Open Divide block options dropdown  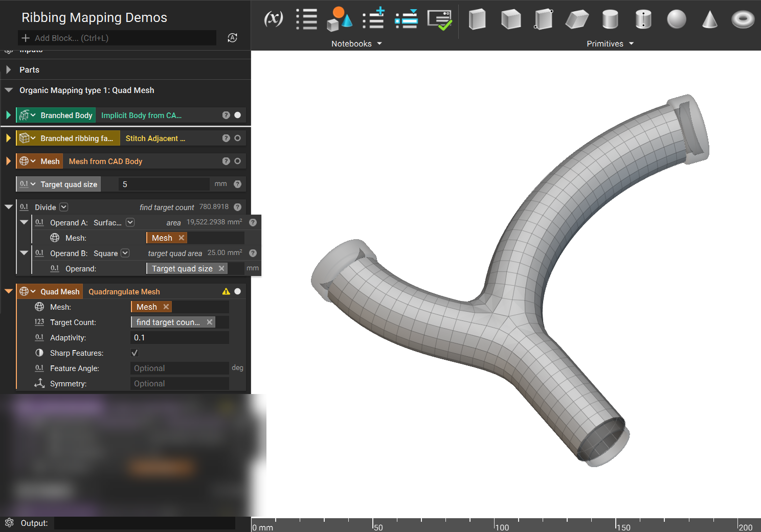[x=63, y=207]
